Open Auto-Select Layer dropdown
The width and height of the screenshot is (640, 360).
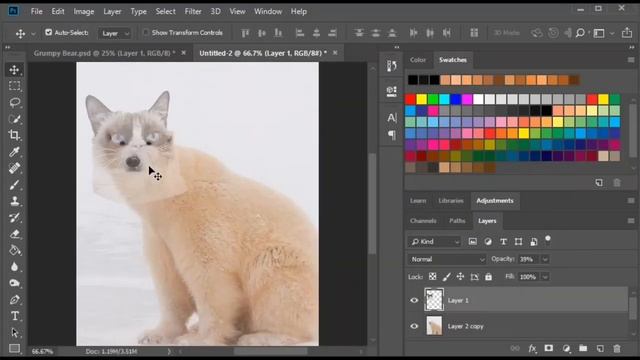click(x=114, y=33)
